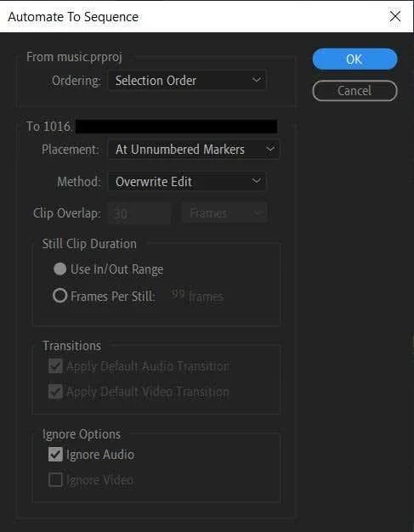Open the Clip Overlap Frames units dropdown

(x=224, y=213)
